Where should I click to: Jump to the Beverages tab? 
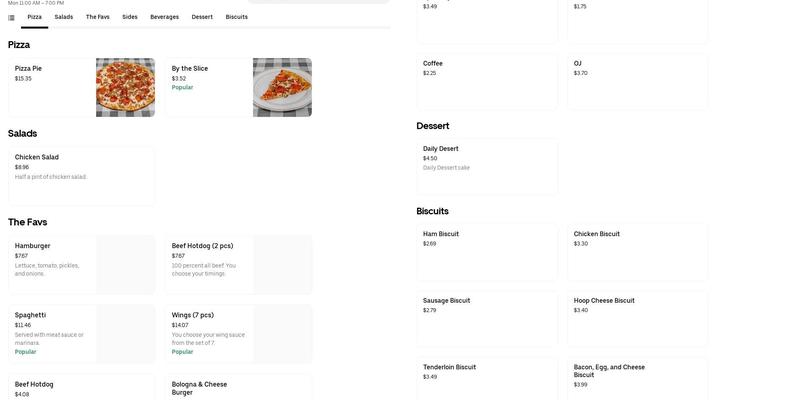[x=165, y=17]
